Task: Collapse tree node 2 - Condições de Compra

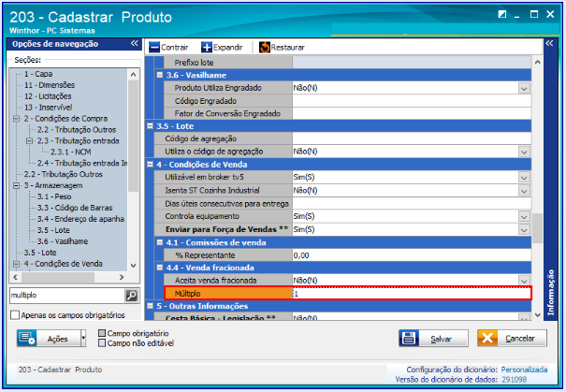Action: pyautogui.click(x=16, y=119)
